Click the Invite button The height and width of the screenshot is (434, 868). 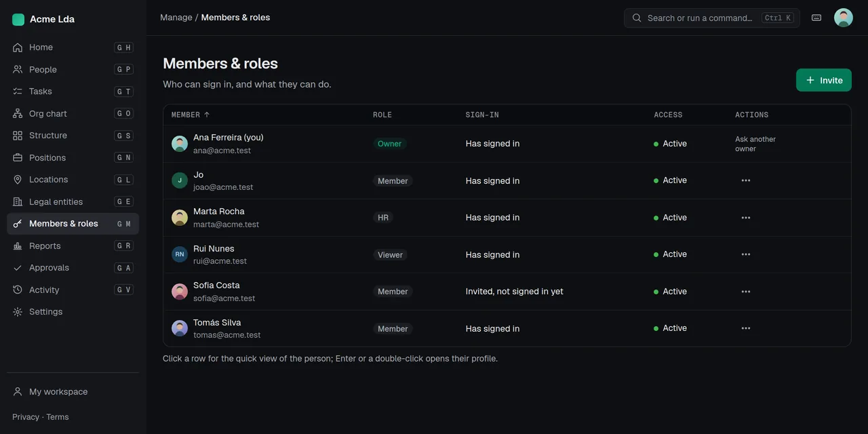click(x=824, y=80)
